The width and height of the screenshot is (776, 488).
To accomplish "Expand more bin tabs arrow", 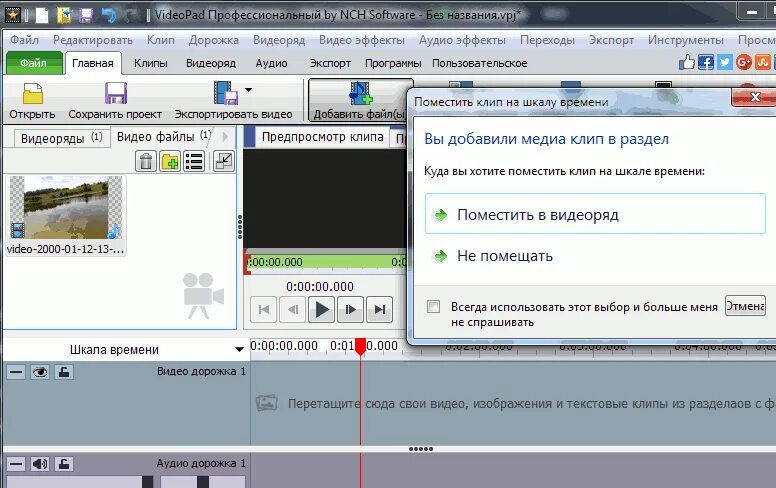I will point(226,137).
